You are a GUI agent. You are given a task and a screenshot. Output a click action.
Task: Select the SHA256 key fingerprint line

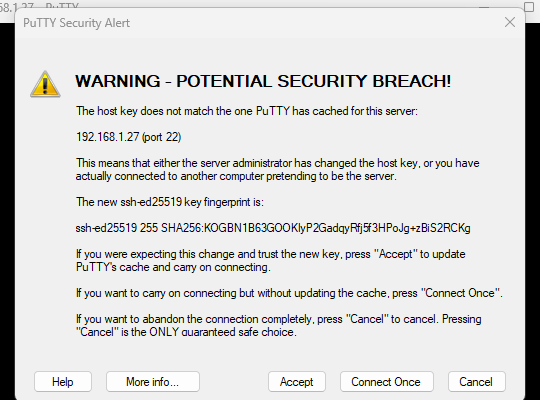[273, 228]
